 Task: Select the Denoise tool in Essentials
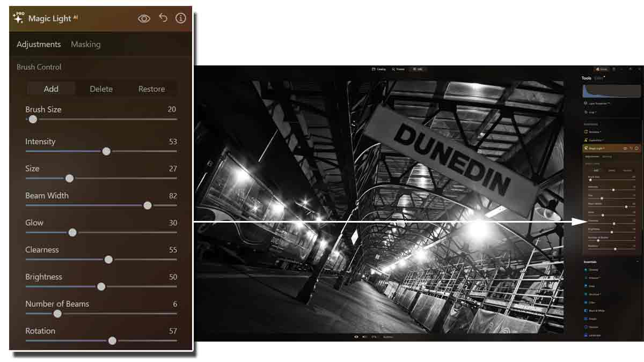point(593,327)
